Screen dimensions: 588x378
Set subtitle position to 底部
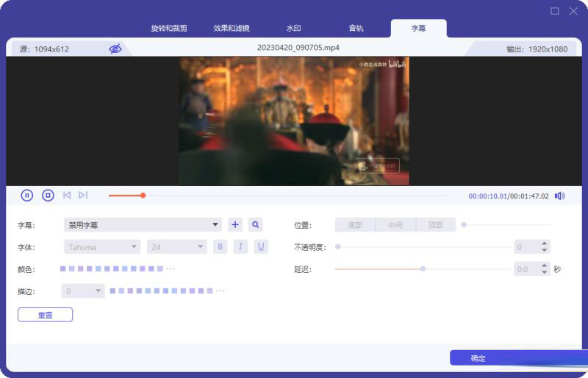pyautogui.click(x=355, y=225)
